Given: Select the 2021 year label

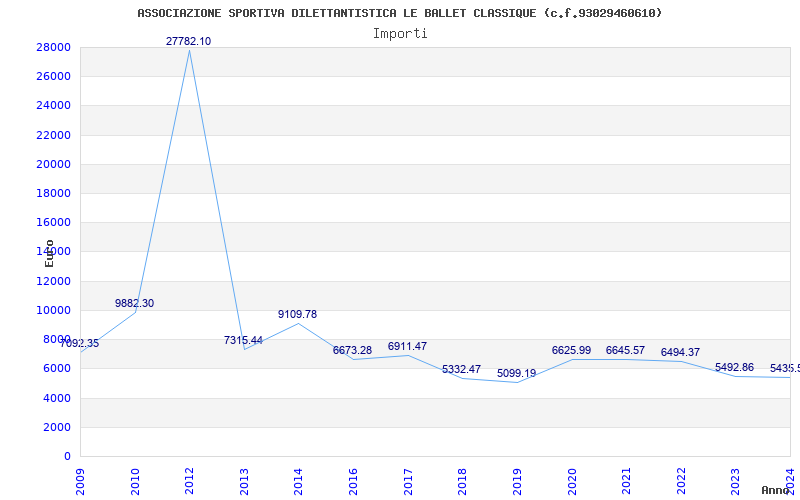Looking at the screenshot, I should [x=626, y=482].
